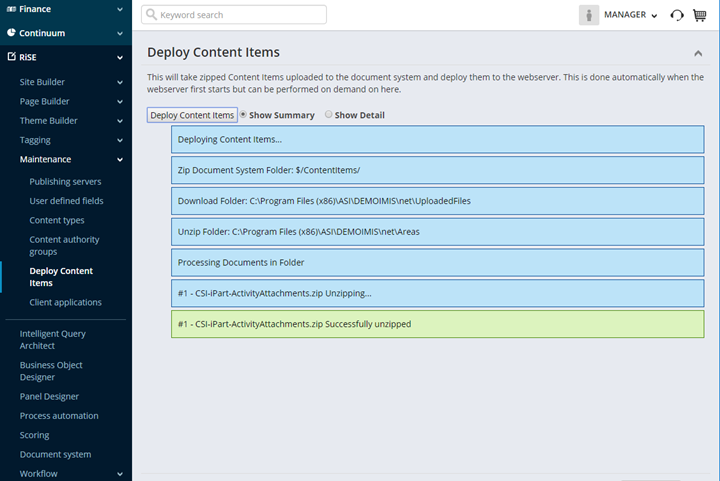Viewport: 720px width, 481px height.
Task: Open Publishing servers in Maintenance
Action: pos(65,182)
